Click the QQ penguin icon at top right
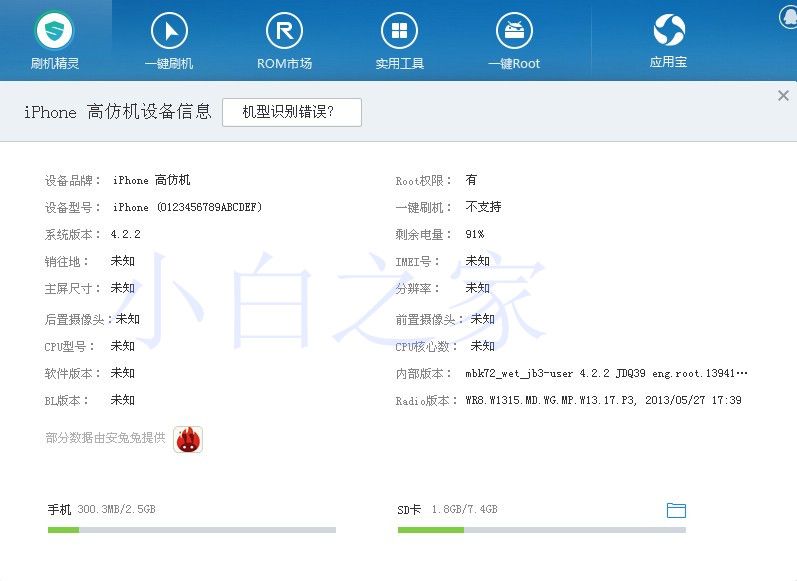Screen dimensions: 797x581 [789, 17]
